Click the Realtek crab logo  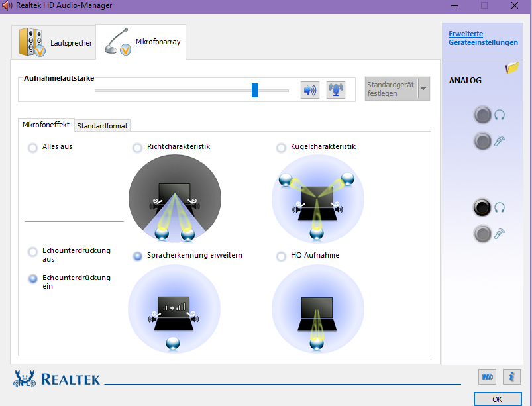coord(25,379)
